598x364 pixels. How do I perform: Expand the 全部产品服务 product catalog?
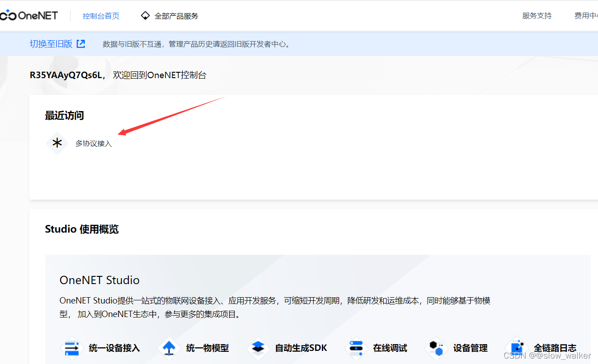pyautogui.click(x=176, y=15)
